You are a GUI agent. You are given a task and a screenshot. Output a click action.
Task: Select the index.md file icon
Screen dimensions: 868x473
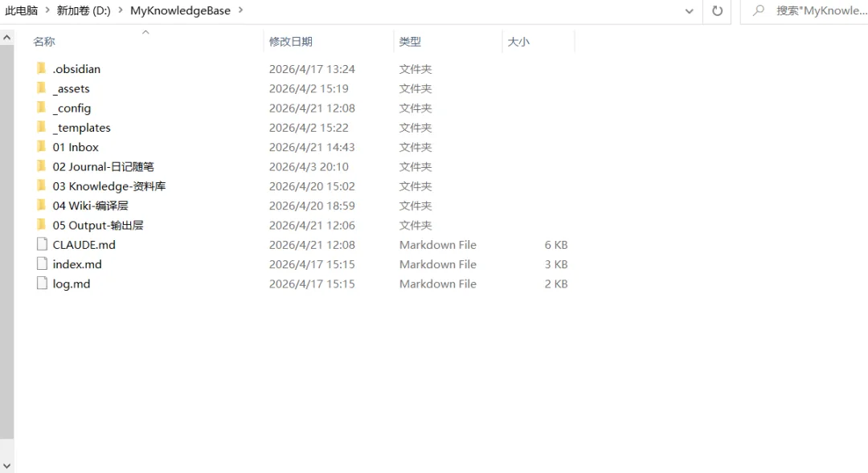(x=42, y=264)
